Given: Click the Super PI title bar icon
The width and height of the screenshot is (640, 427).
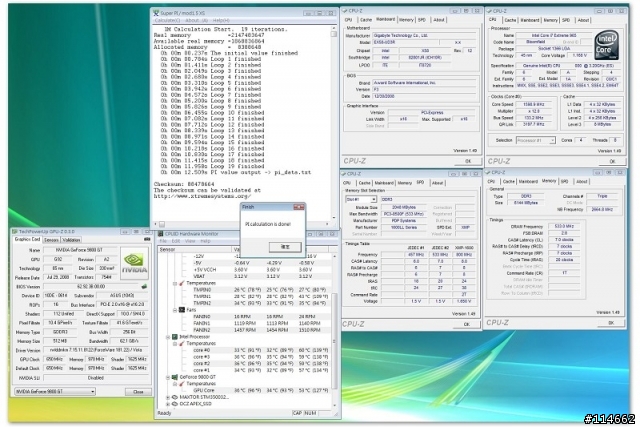Looking at the screenshot, I should click(156, 13).
